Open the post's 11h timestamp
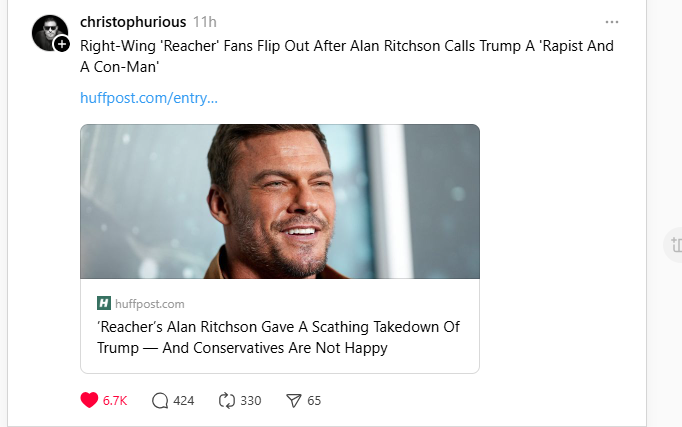Viewport: 682px width, 427px height. pyautogui.click(x=204, y=22)
